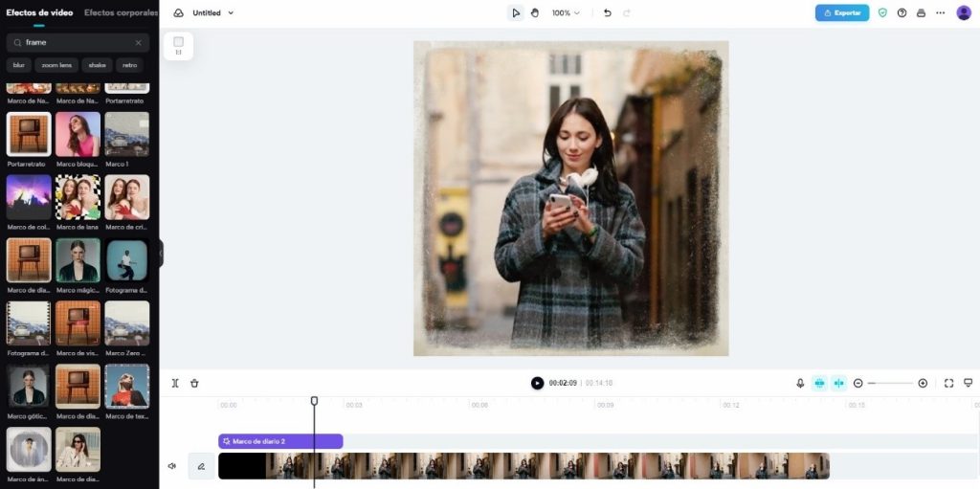
Task: Open the help question mark icon
Action: [x=902, y=12]
